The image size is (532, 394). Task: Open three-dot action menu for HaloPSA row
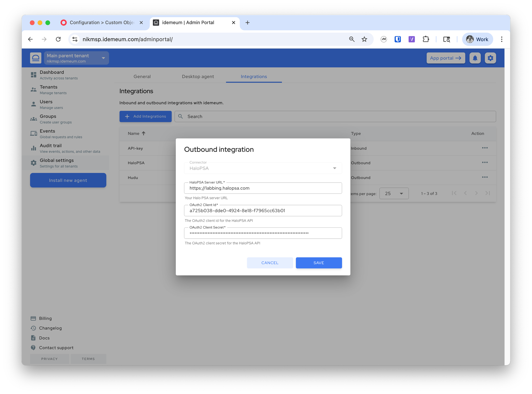(485, 163)
